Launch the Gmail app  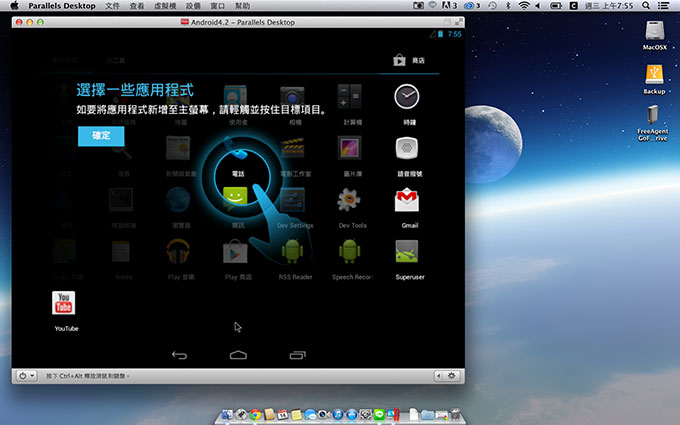tap(407, 199)
